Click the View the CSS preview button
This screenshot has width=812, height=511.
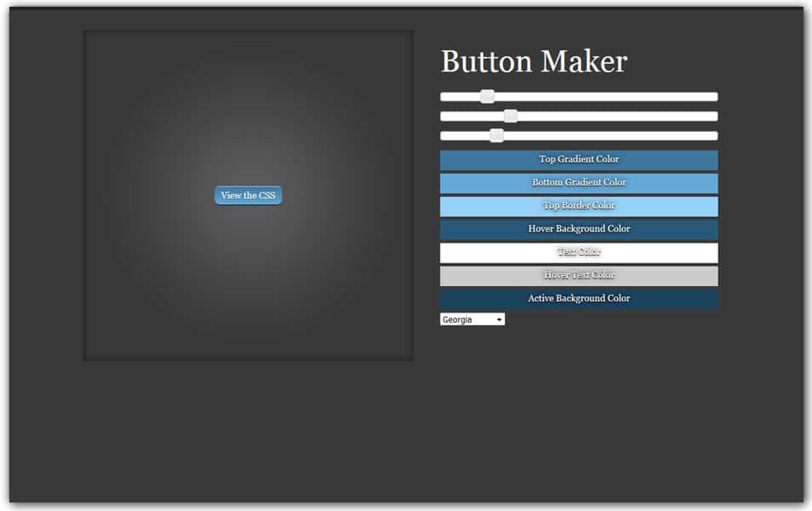(x=247, y=195)
